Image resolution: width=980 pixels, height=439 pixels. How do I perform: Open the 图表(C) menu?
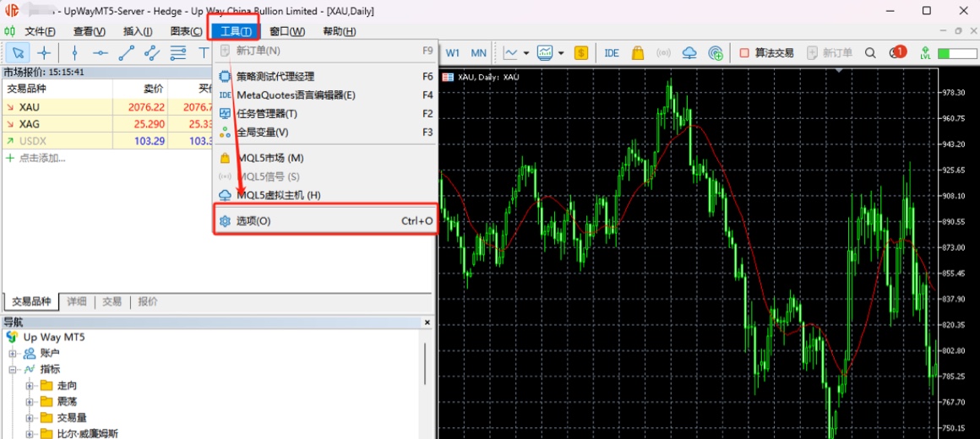tap(186, 32)
